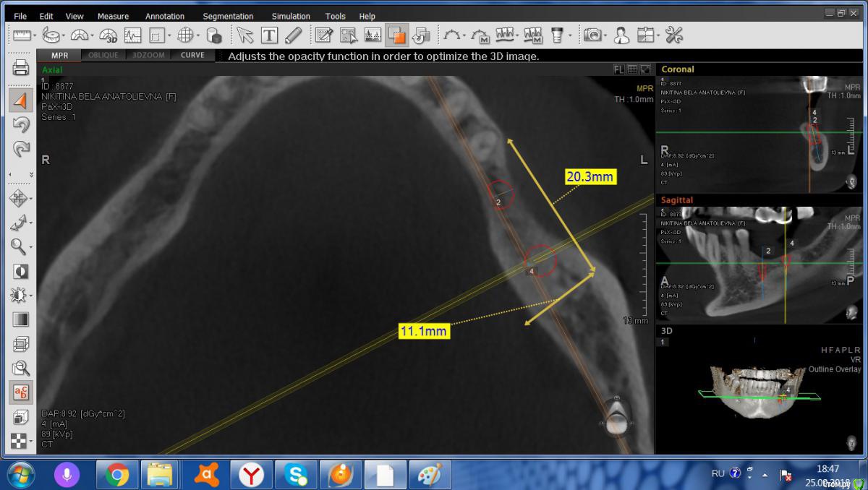The image size is (868, 490).
Task: Click the implant tool icon
Action: tap(557, 35)
